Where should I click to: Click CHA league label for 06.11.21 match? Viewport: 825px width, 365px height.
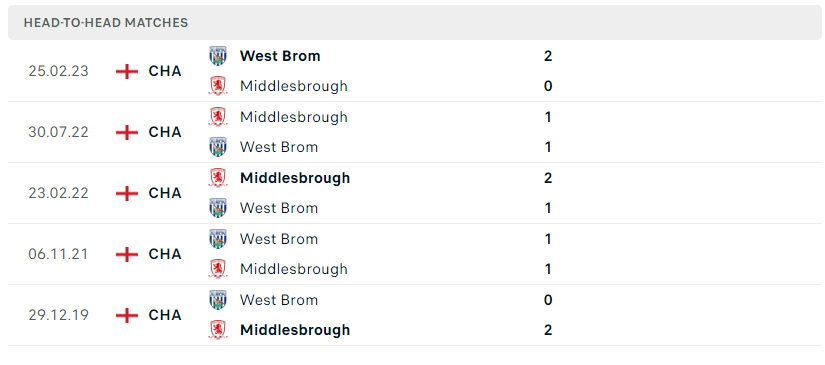coord(165,254)
